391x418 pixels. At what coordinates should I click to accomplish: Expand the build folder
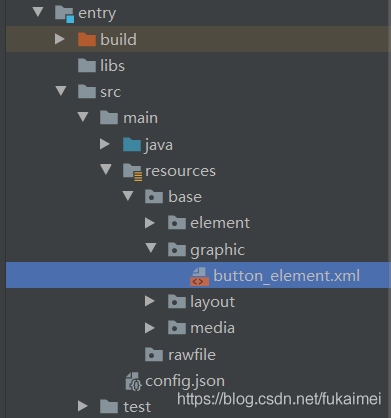(60, 39)
